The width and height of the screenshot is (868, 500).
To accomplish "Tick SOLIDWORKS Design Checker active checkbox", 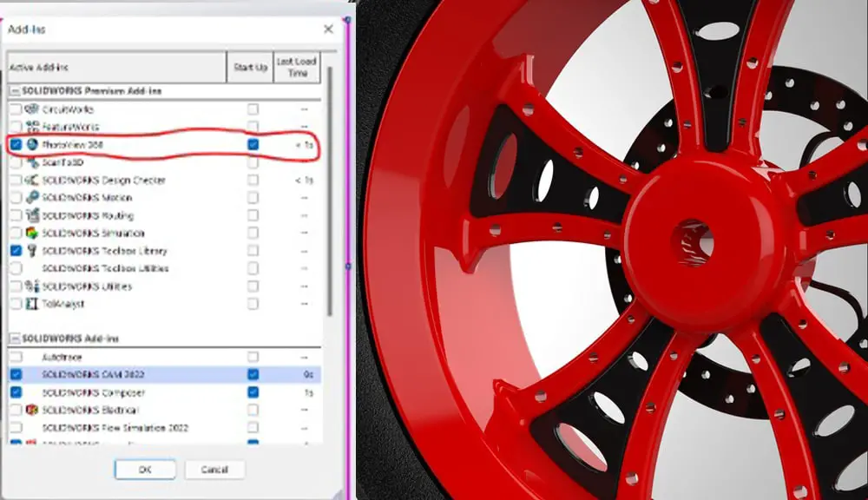I will pyautogui.click(x=16, y=180).
